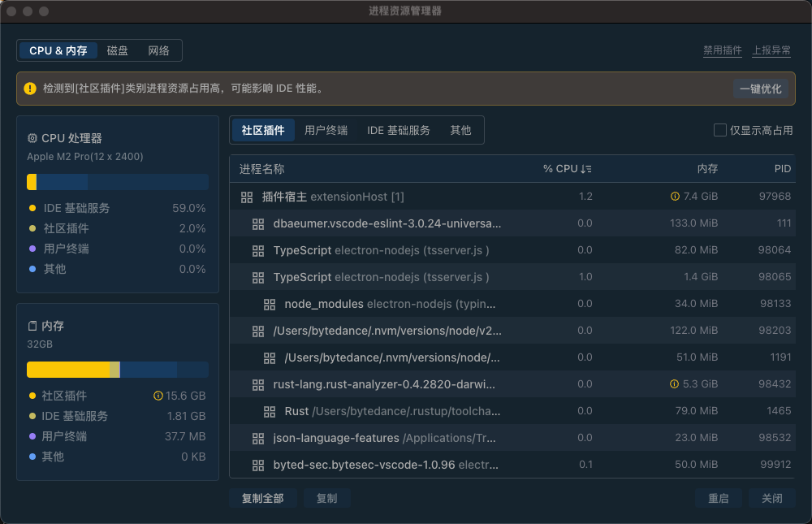Click the json-language-features process icon
This screenshot has height=524, width=812.
point(258,439)
